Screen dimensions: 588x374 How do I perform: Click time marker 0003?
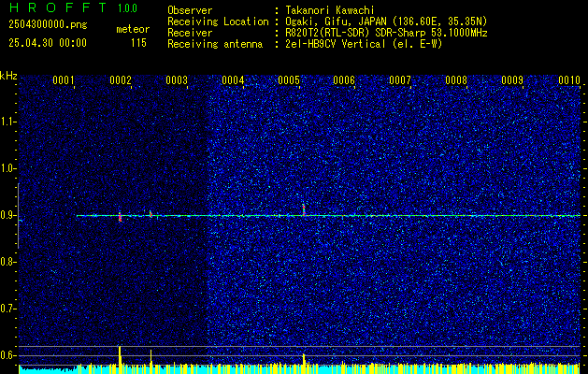(x=177, y=80)
